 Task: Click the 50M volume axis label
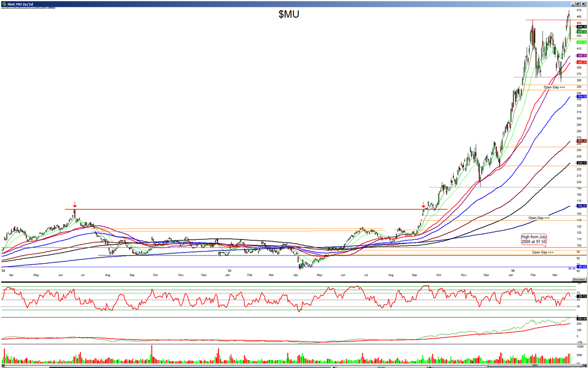click(x=580, y=355)
